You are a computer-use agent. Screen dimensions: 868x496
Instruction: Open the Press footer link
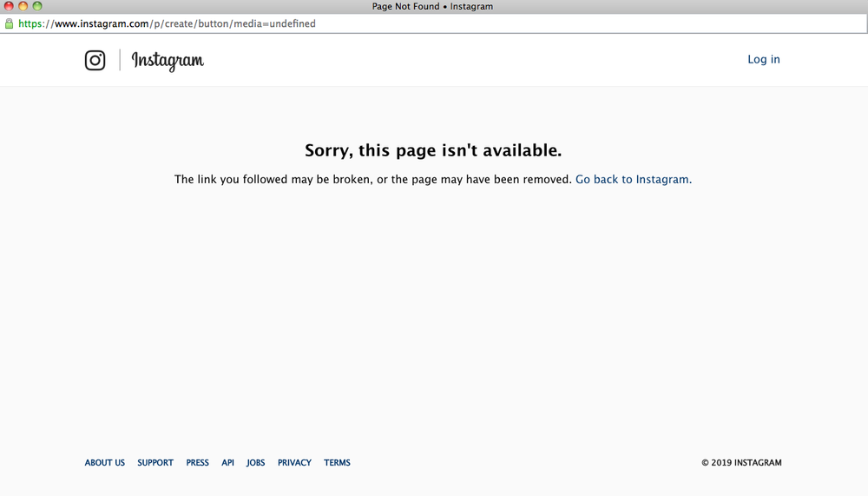coord(197,463)
